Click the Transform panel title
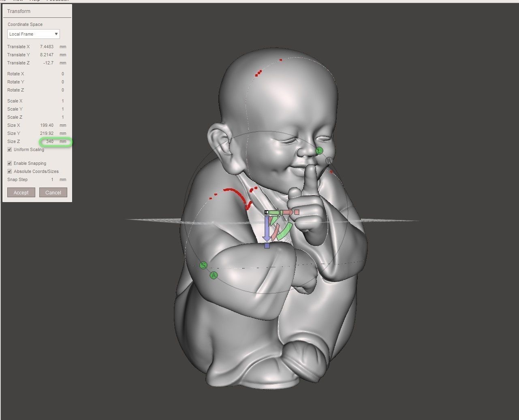The image size is (519, 420). (x=19, y=11)
